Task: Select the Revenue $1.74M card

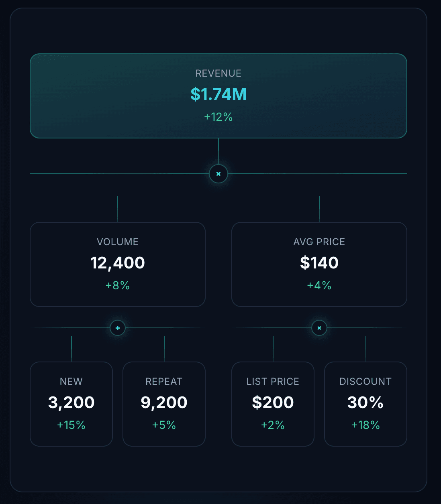Action: [218, 96]
